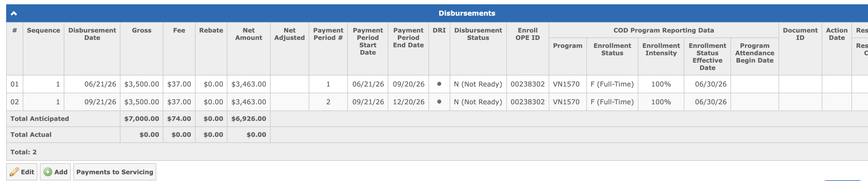
Task: Click $6,926.00 total anticipated net amount
Action: point(249,119)
